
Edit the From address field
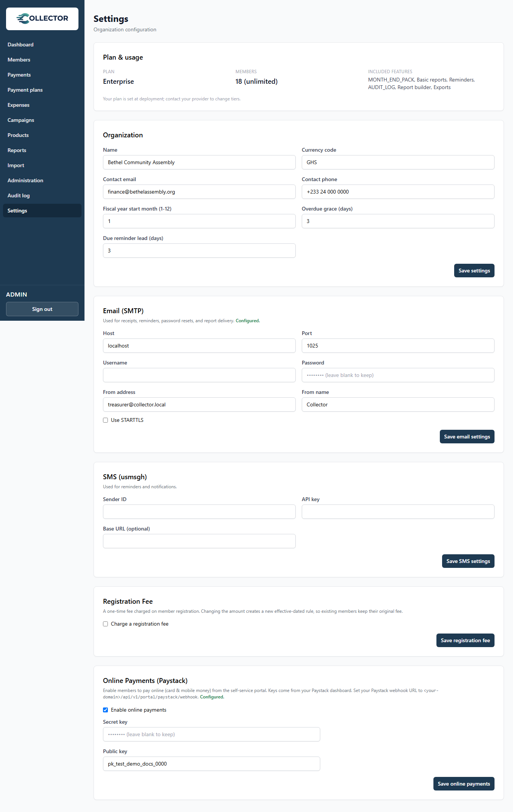pyautogui.click(x=199, y=404)
